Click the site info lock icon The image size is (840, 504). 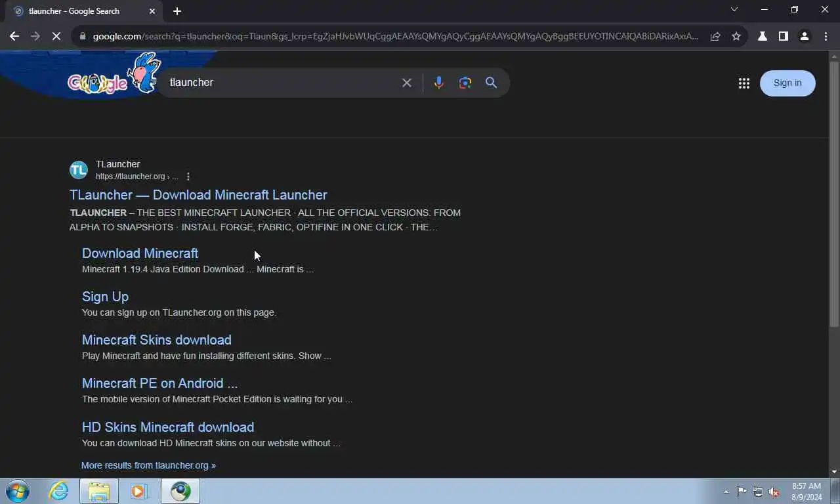[82, 37]
